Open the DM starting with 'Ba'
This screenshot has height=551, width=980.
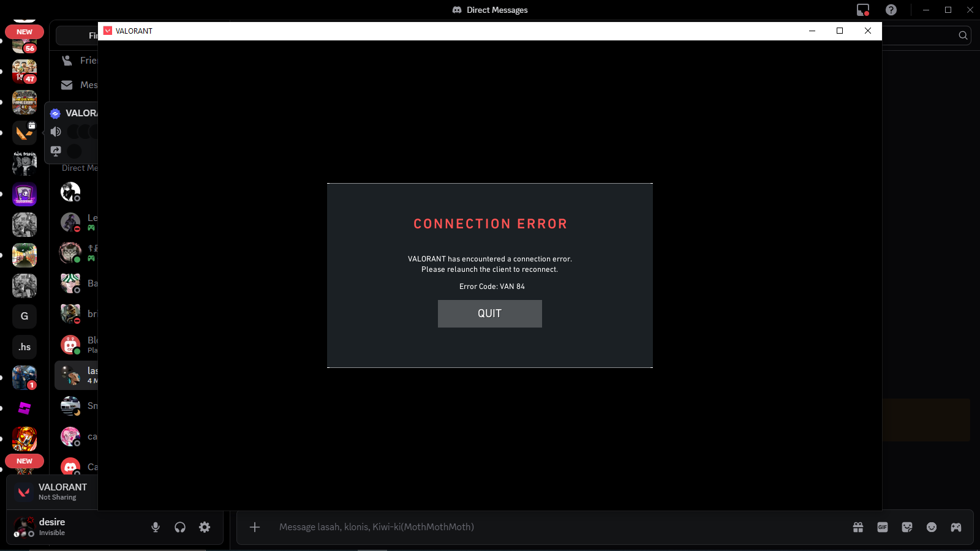[x=77, y=283]
